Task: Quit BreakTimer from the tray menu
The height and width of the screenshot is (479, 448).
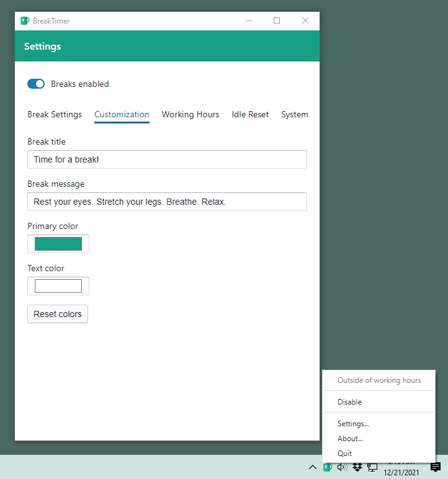Action: coord(379,454)
